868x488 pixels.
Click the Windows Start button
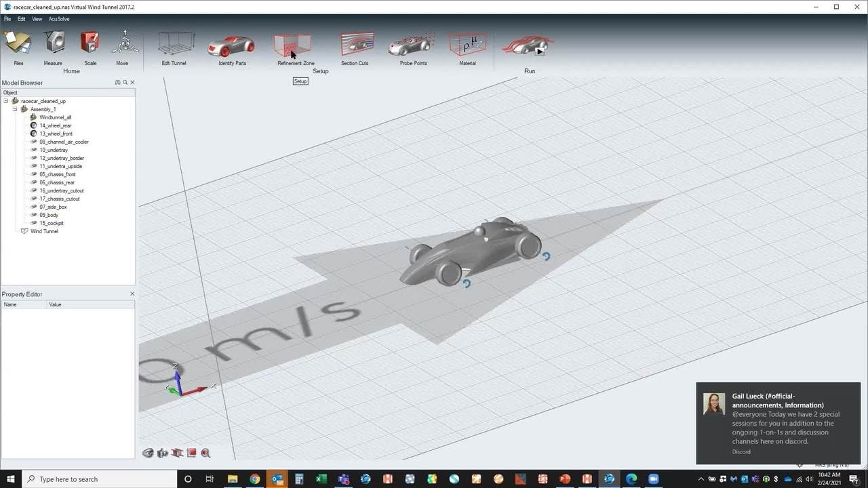11,479
